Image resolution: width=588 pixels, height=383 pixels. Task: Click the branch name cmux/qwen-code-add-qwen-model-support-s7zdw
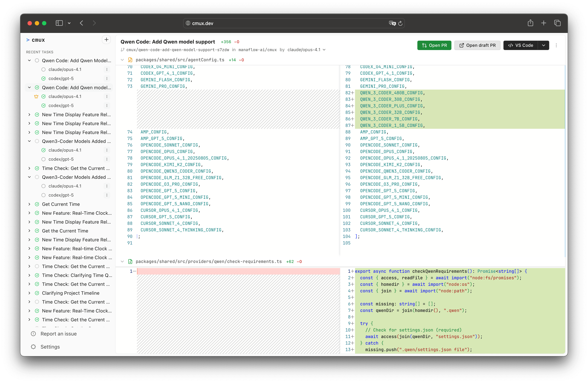click(178, 50)
